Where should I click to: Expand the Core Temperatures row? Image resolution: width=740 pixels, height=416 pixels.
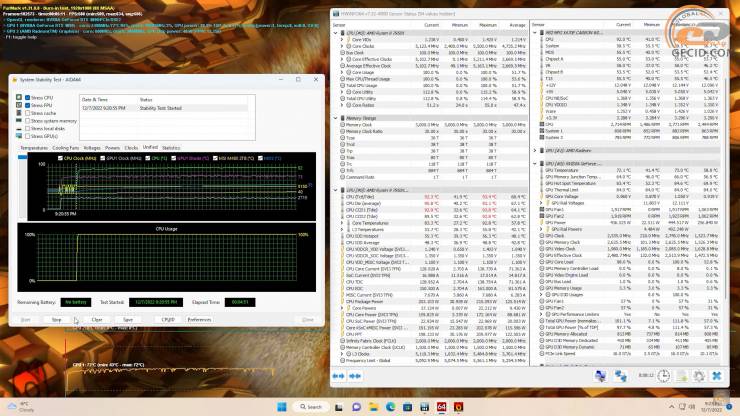pos(342,223)
